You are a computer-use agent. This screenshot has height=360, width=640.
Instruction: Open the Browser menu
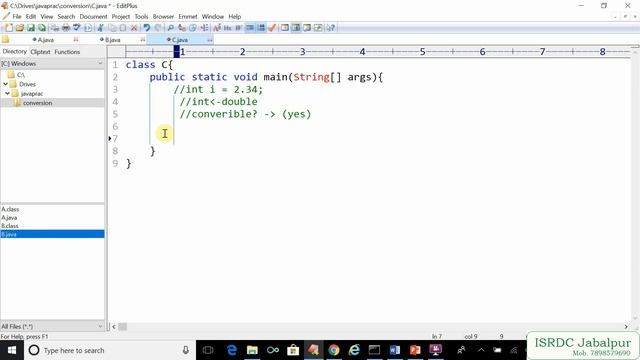pyautogui.click(x=163, y=16)
